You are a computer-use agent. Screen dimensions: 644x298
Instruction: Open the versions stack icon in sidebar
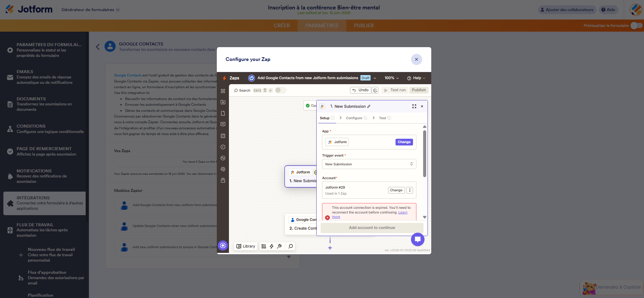(x=223, y=180)
